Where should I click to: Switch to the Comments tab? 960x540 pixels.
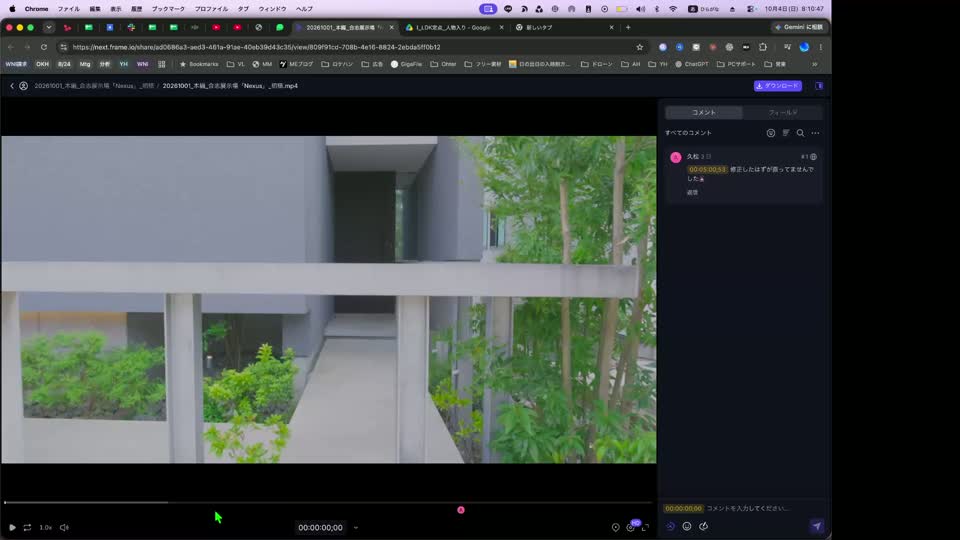click(703, 113)
